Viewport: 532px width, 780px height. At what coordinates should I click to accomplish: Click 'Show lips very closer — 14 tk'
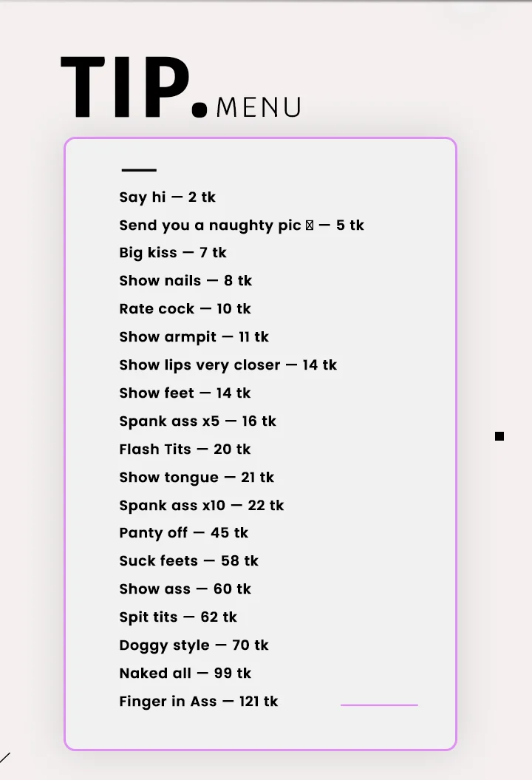coord(228,365)
